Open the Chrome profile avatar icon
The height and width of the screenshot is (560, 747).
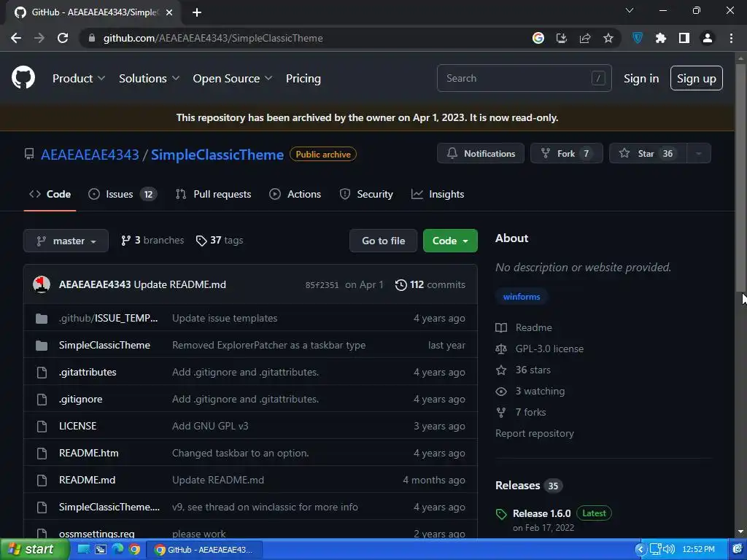tap(708, 38)
